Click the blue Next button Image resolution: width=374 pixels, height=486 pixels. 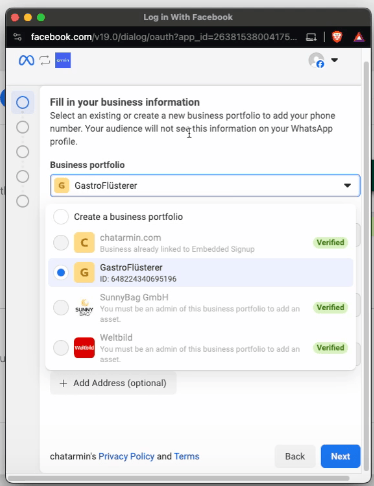tap(340, 456)
